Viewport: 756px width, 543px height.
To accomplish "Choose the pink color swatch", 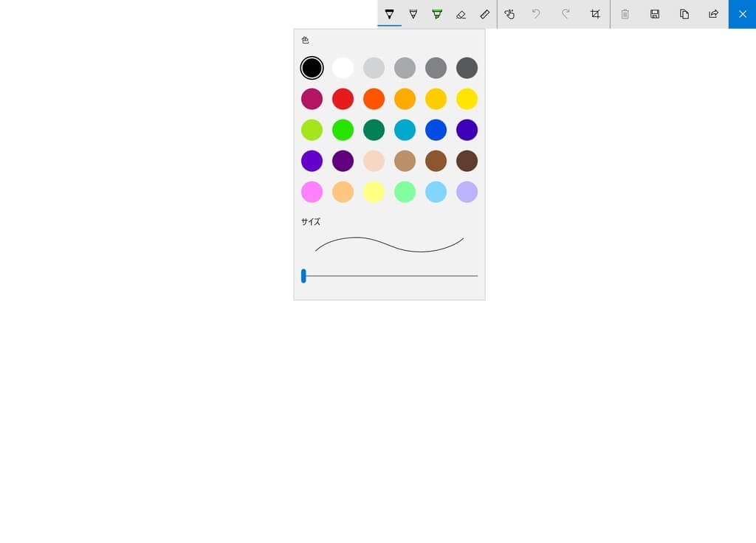I will [312, 192].
